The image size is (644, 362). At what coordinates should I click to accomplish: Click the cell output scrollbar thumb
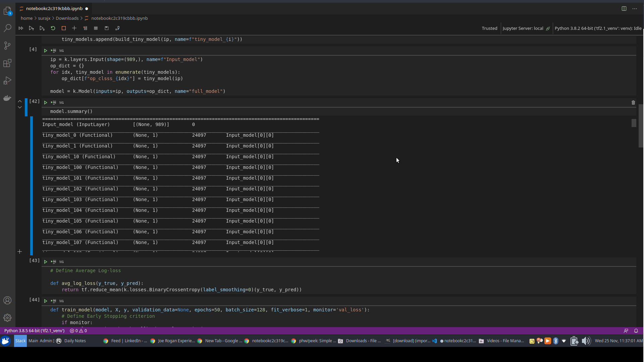coord(634,123)
